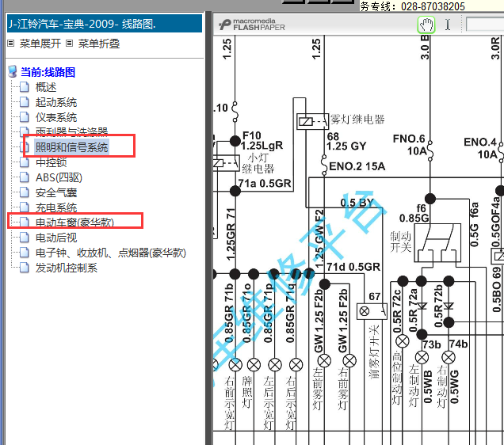Image resolution: width=504 pixels, height=445 pixels.
Task: Open the 充电系统 wiring diagram
Action: click(x=56, y=207)
